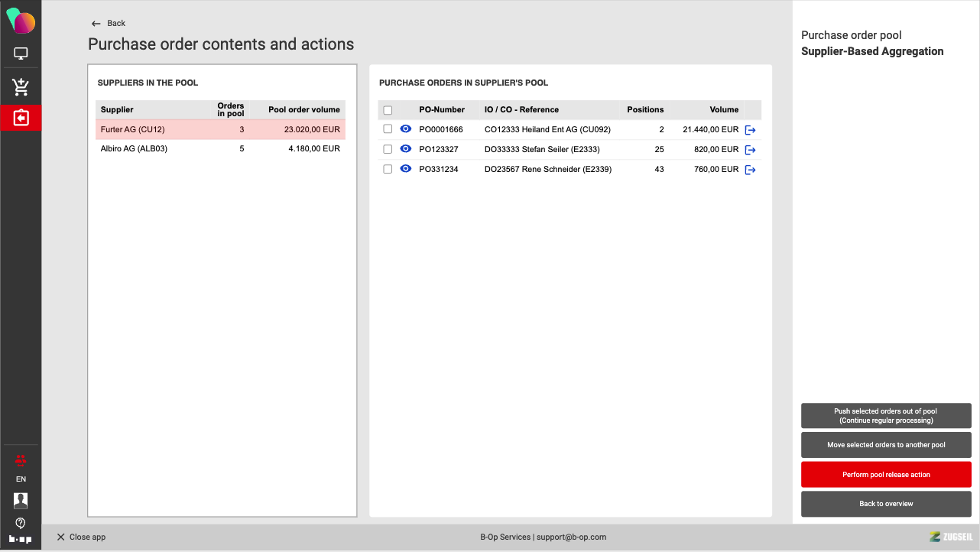Click the export arrow icon for PO331234
980x552 pixels.
coord(750,170)
